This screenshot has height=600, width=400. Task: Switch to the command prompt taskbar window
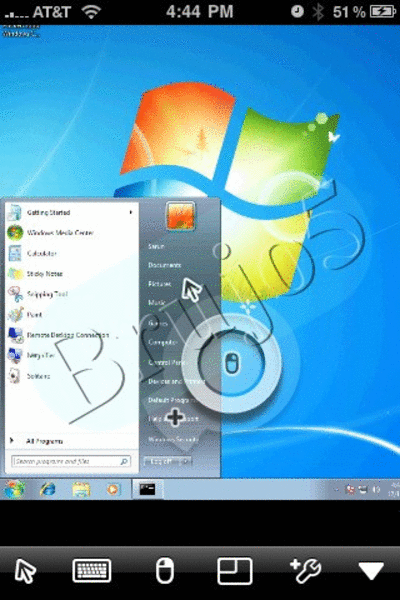(147, 489)
